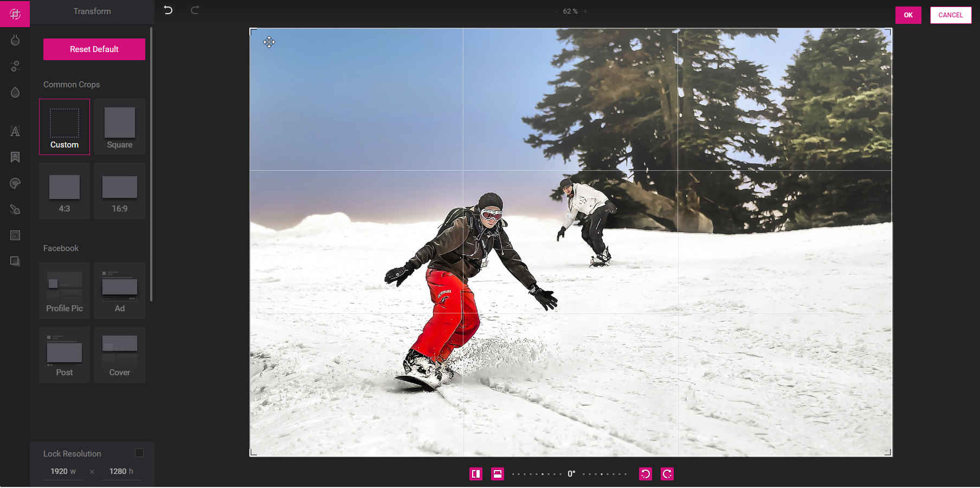
Task: Choose the Custom crop preset
Action: point(65,127)
